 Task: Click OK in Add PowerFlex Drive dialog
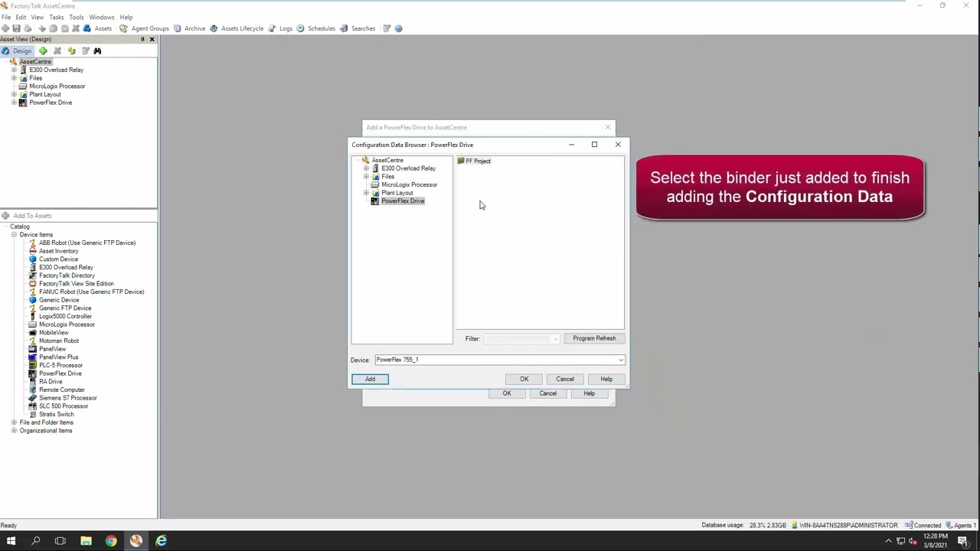tap(507, 393)
